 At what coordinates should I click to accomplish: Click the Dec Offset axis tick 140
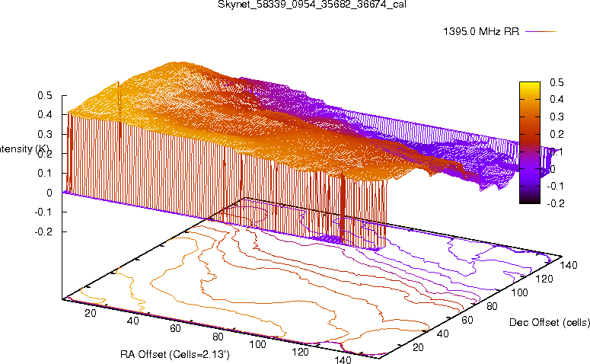pyautogui.click(x=569, y=265)
